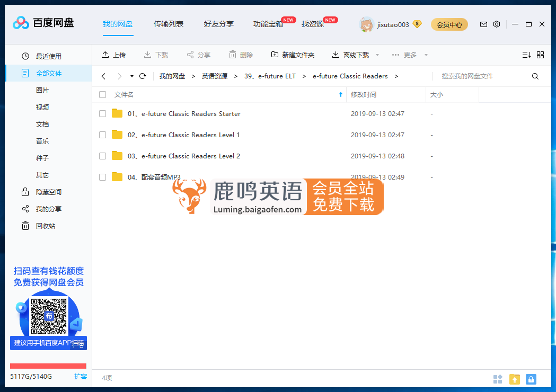
Task: Expand the 离线下载 dropdown arrow
Action: (377, 55)
